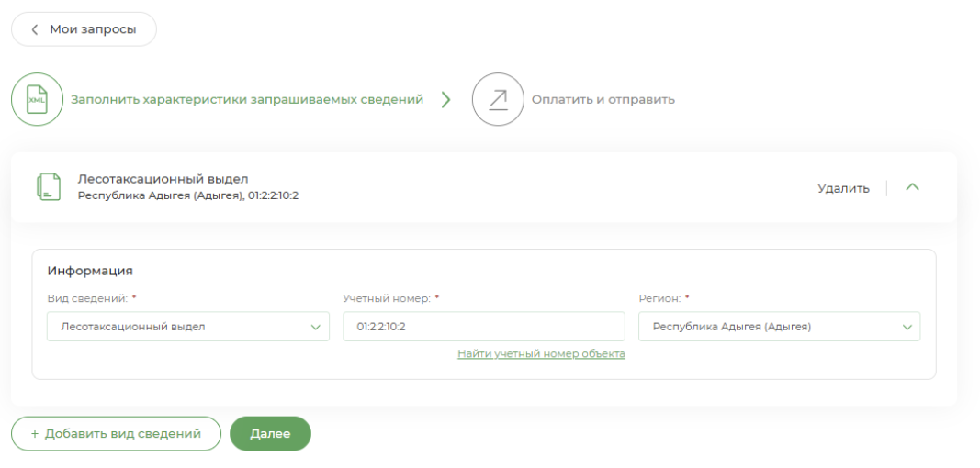
Task: Click the Оплатить и отправить arrow icon
Action: click(x=498, y=99)
